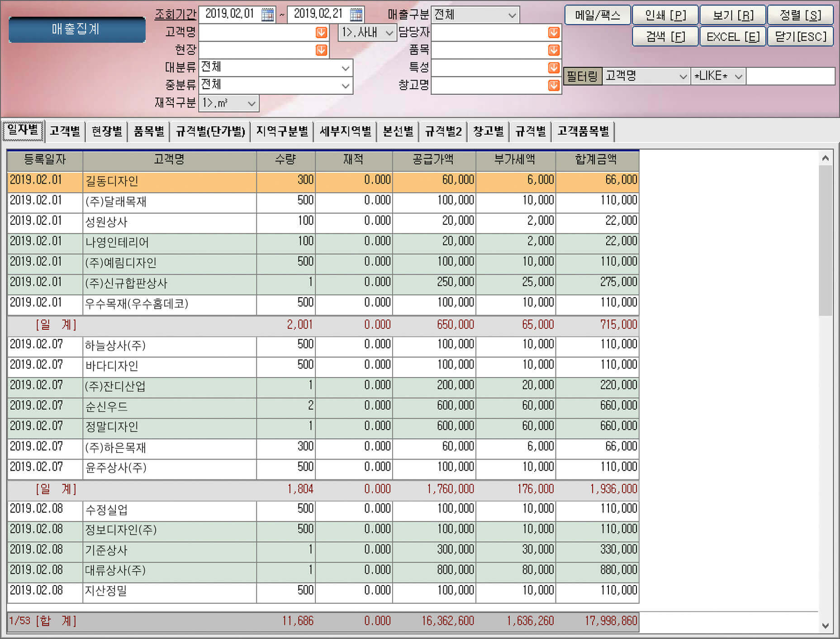Image resolution: width=840 pixels, height=639 pixels.
Task: Expand the 매출구분 dropdown
Action: click(512, 15)
